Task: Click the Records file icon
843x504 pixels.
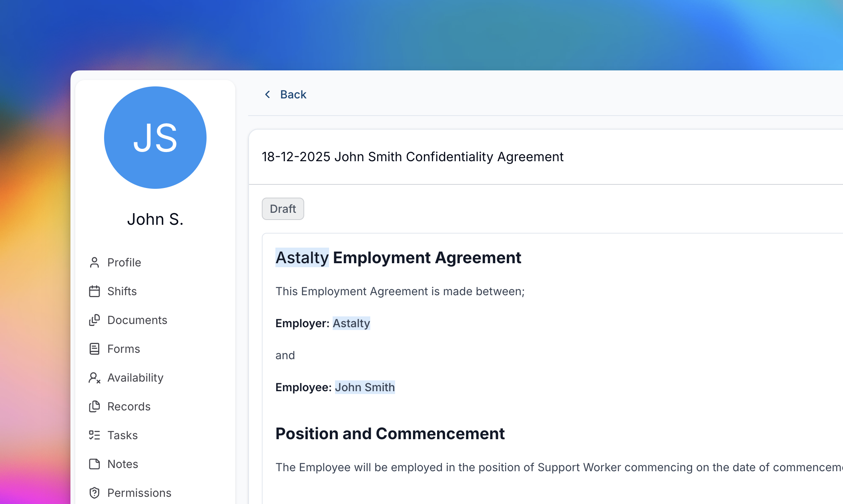Action: point(94,406)
